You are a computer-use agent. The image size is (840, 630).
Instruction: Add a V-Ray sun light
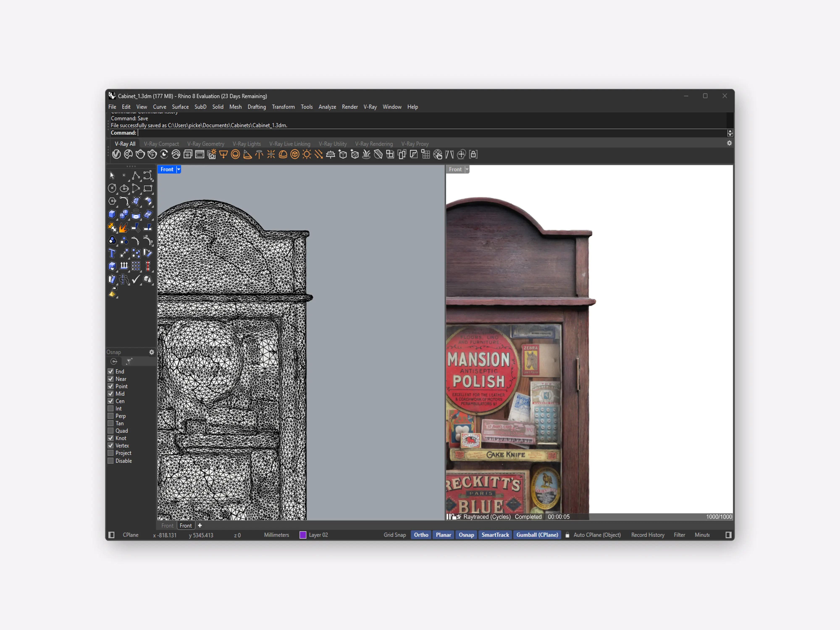click(x=306, y=154)
